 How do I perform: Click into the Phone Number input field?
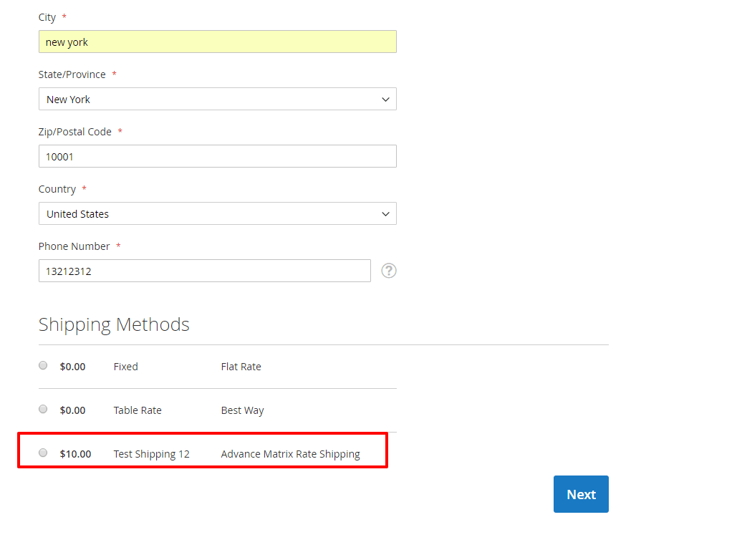pyautogui.click(x=204, y=271)
